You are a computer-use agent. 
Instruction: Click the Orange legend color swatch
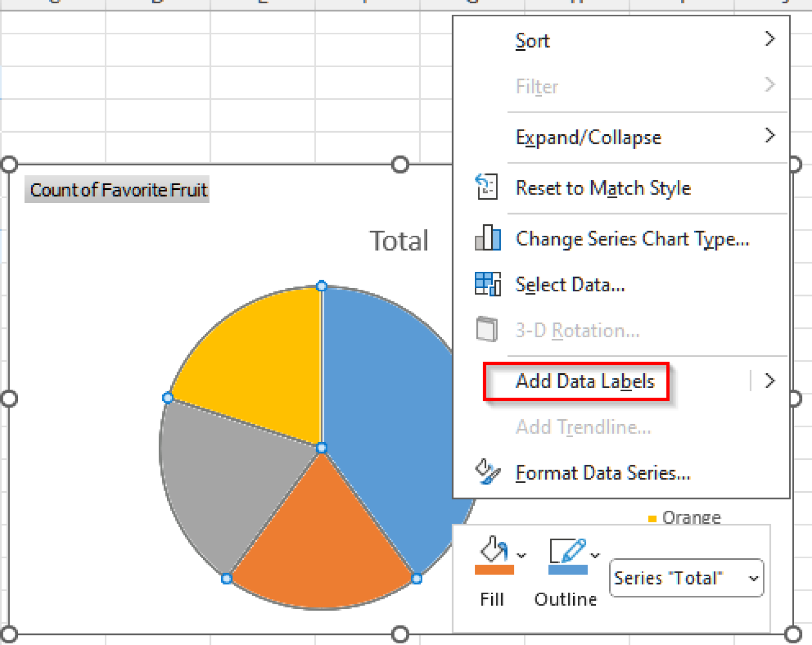pyautogui.click(x=653, y=519)
